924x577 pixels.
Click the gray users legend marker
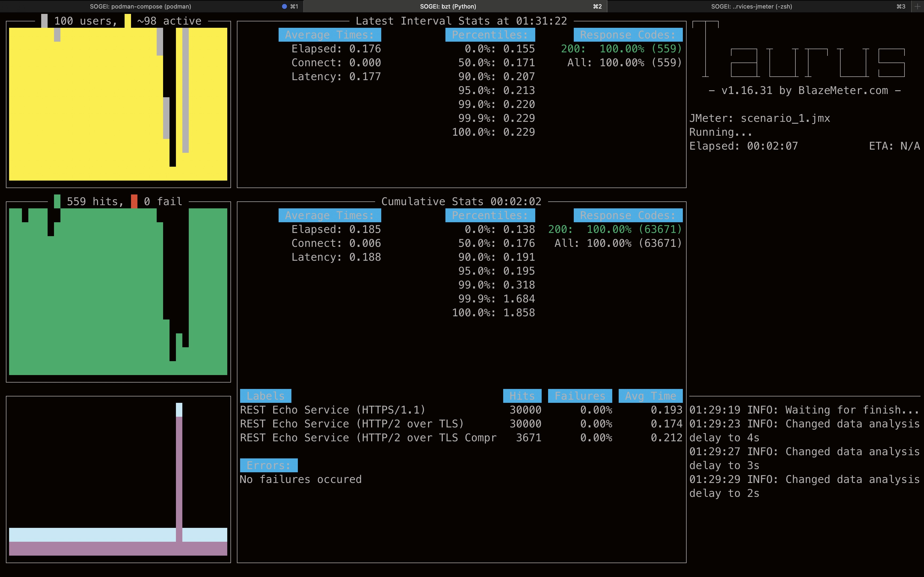(44, 21)
